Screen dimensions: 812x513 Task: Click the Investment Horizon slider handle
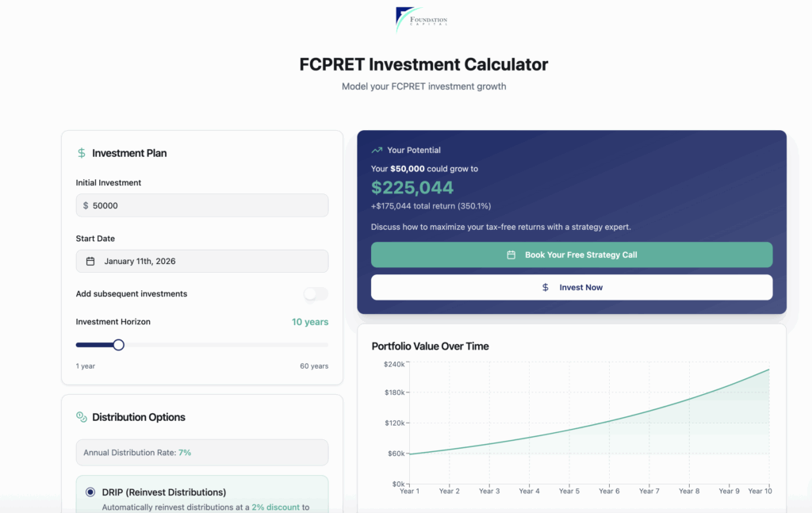(x=119, y=345)
